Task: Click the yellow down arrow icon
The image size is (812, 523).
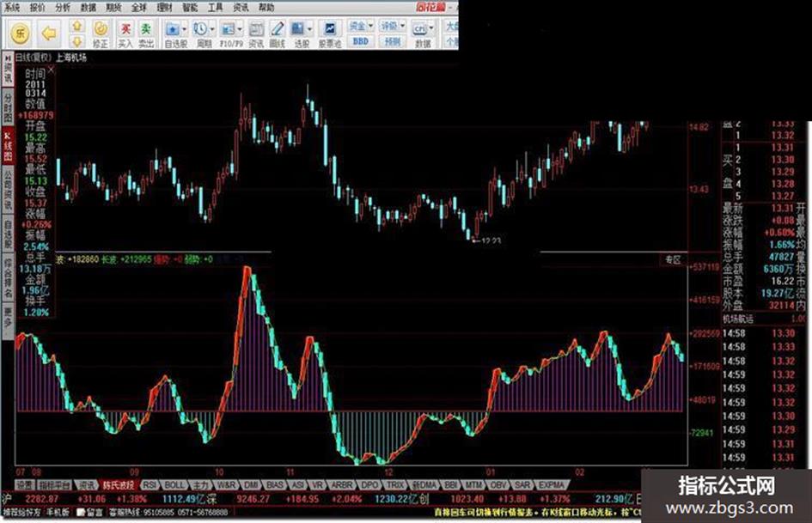Action: (x=77, y=41)
